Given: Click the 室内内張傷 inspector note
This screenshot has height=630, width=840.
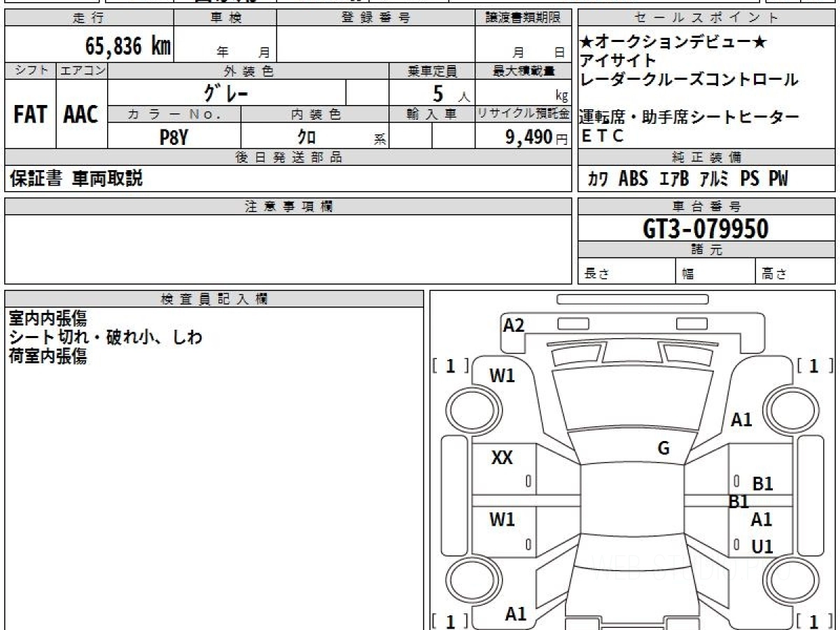Looking at the screenshot, I should [x=48, y=318].
